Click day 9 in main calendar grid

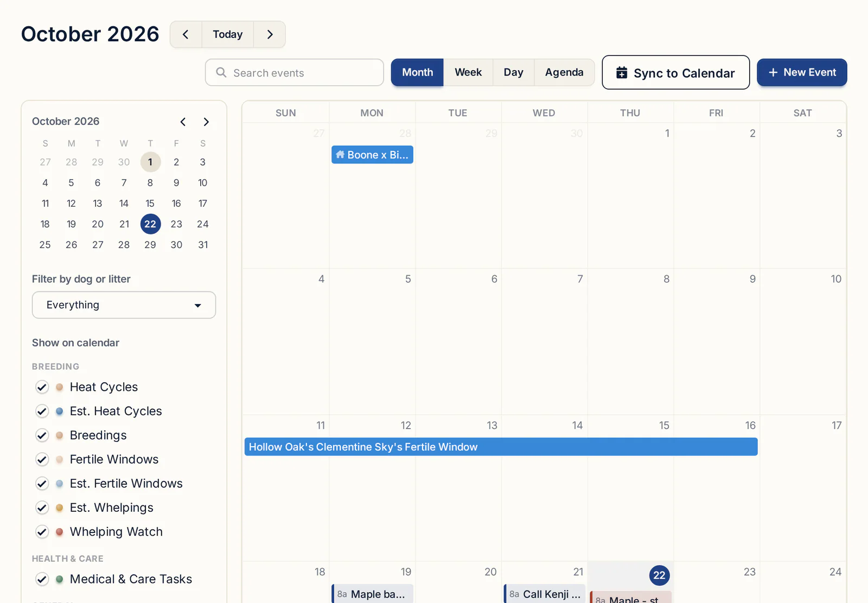point(752,279)
